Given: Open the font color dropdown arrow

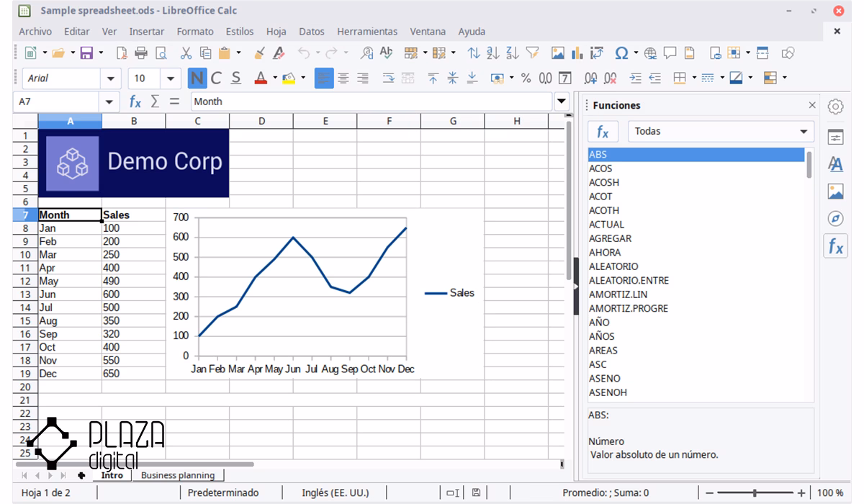Looking at the screenshot, I should [274, 78].
